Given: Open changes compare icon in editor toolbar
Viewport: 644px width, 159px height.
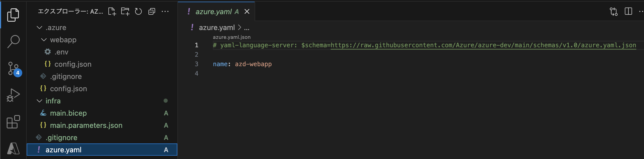Looking at the screenshot, I should 613,11.
